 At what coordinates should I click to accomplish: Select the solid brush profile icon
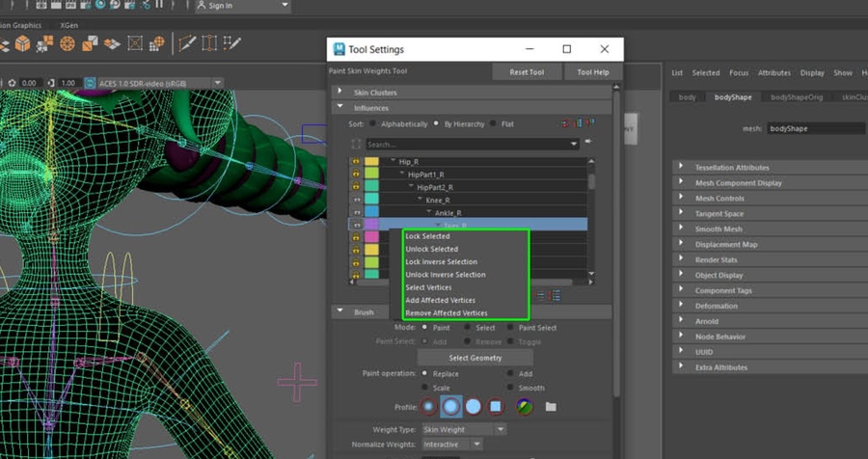tap(474, 407)
